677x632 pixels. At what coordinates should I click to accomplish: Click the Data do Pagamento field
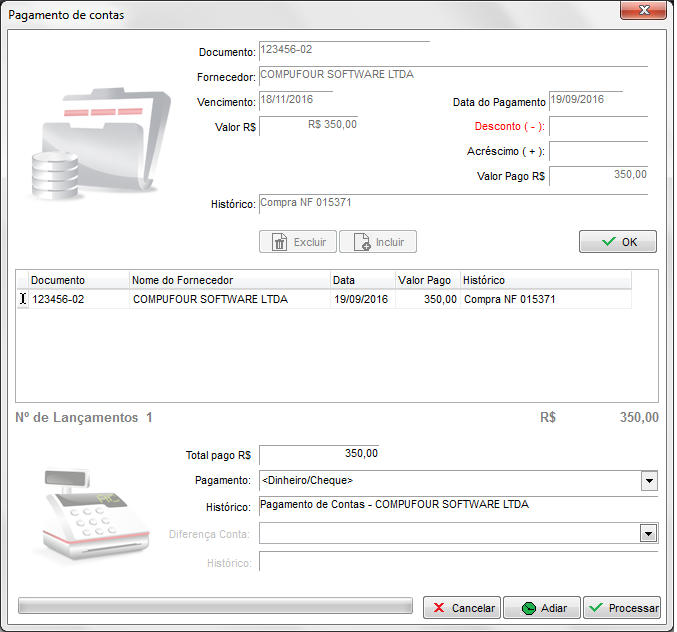pyautogui.click(x=585, y=100)
